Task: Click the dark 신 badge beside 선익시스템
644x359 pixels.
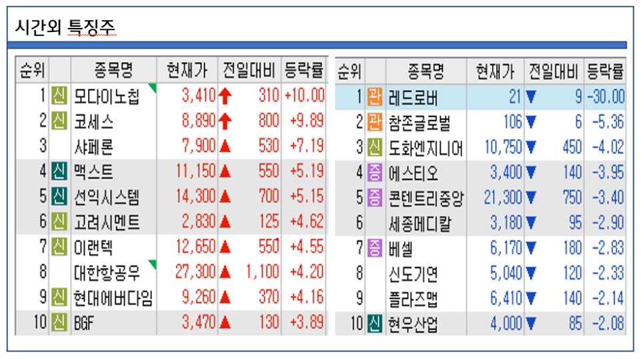Action: 59,196
